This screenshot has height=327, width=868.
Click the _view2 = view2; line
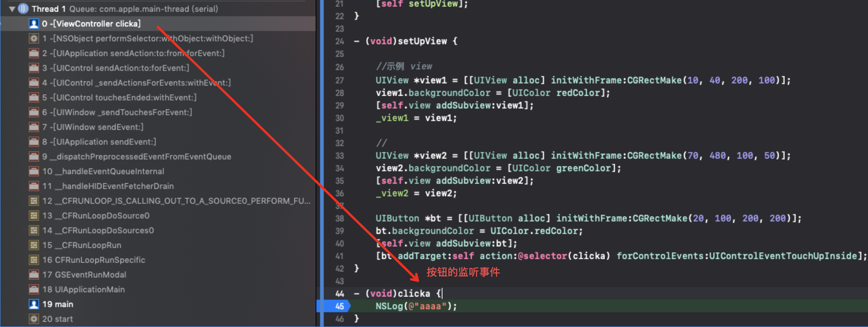click(416, 193)
